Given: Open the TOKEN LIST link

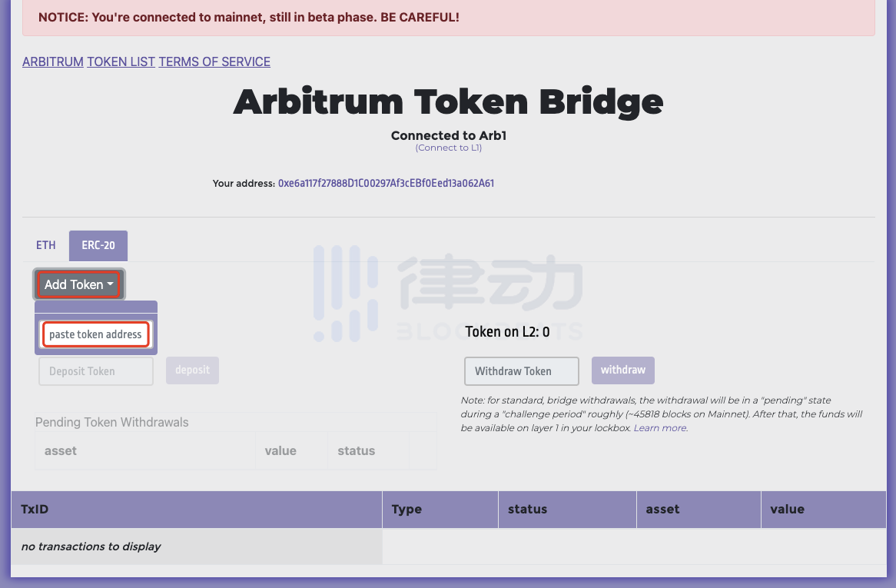Looking at the screenshot, I should click(x=121, y=61).
